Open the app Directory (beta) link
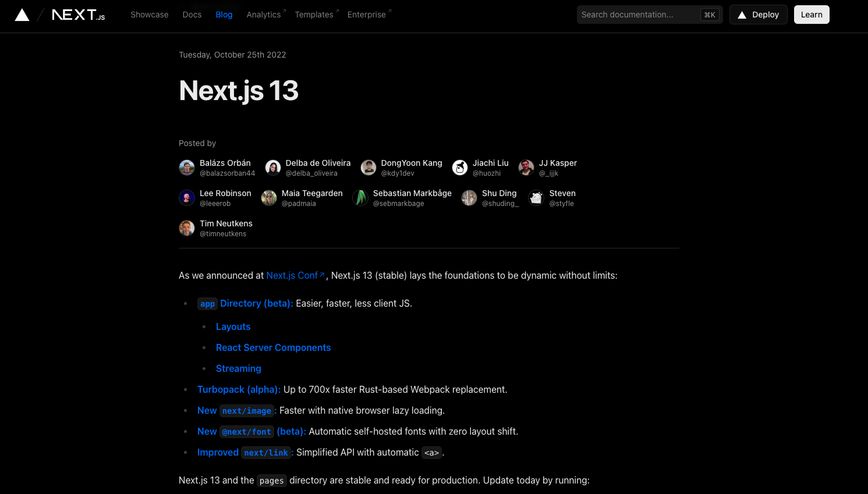Screen dimensions: 868x494 [245, 303]
